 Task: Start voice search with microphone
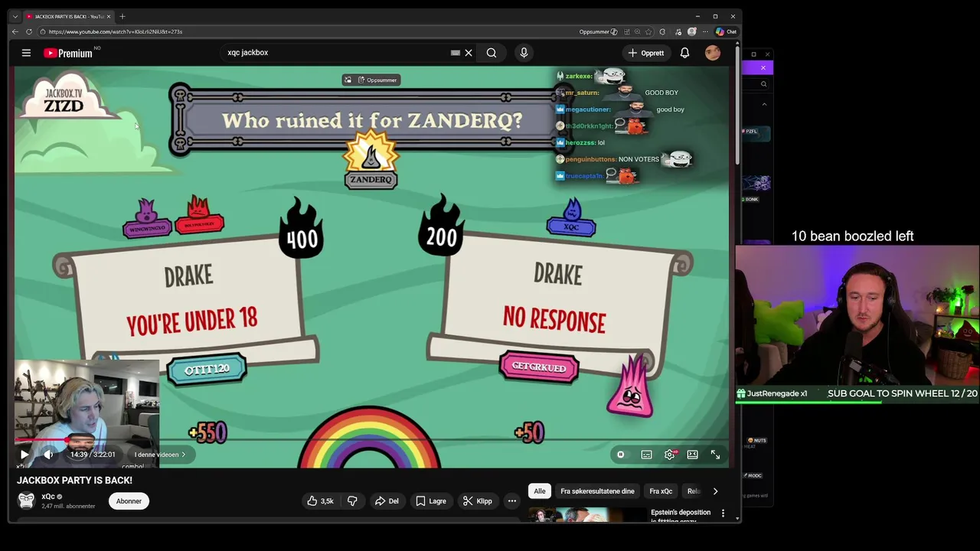pyautogui.click(x=524, y=53)
